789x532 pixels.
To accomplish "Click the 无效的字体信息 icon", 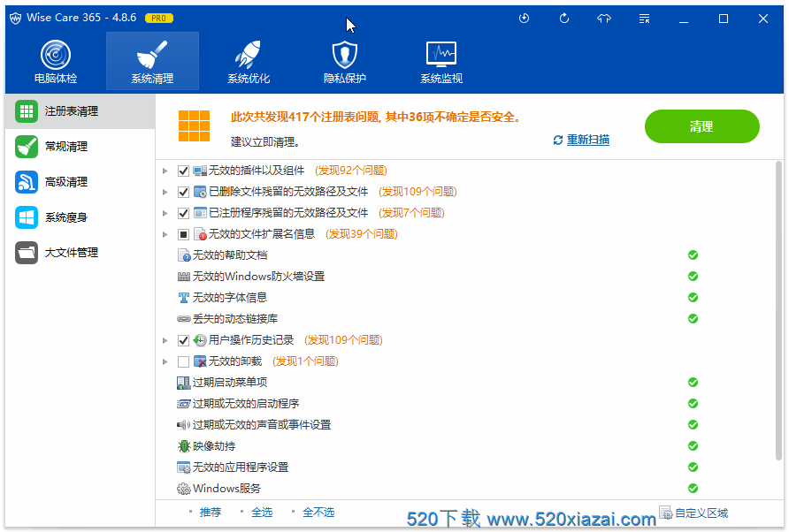I will [184, 298].
